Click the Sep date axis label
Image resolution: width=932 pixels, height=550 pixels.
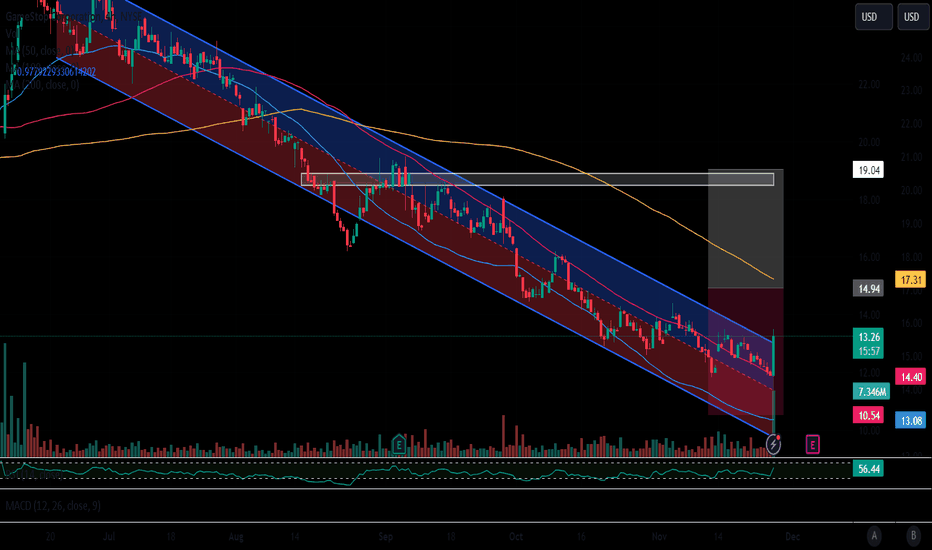coord(386,536)
